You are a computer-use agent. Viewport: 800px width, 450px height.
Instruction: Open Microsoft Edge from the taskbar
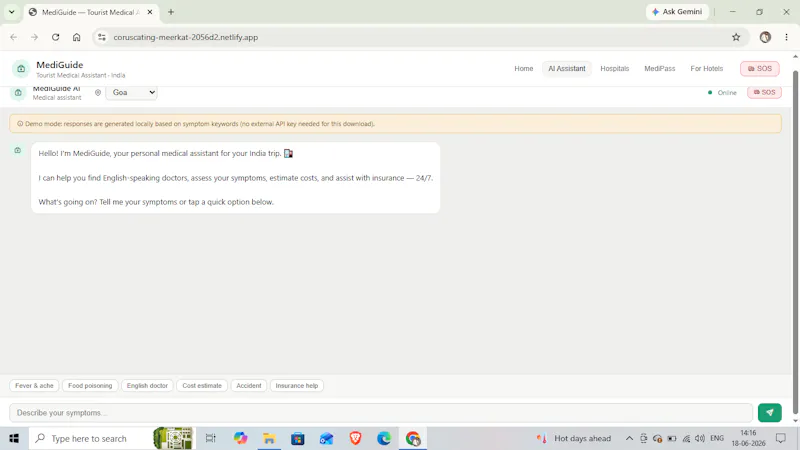384,438
